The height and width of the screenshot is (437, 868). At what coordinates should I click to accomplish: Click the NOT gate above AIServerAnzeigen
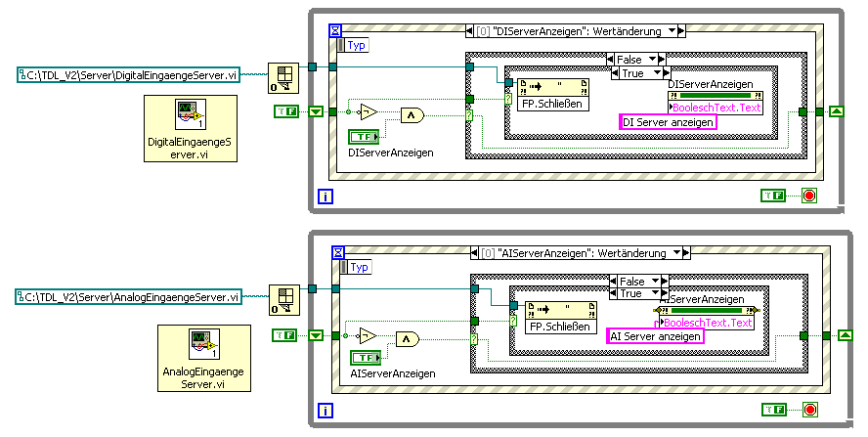click(x=367, y=335)
